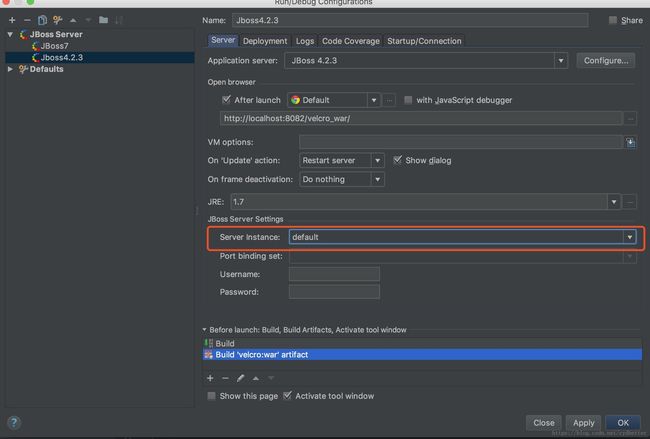650x439 pixels.
Task: Select Build 'velcro:war' artifact task
Action: (422, 354)
